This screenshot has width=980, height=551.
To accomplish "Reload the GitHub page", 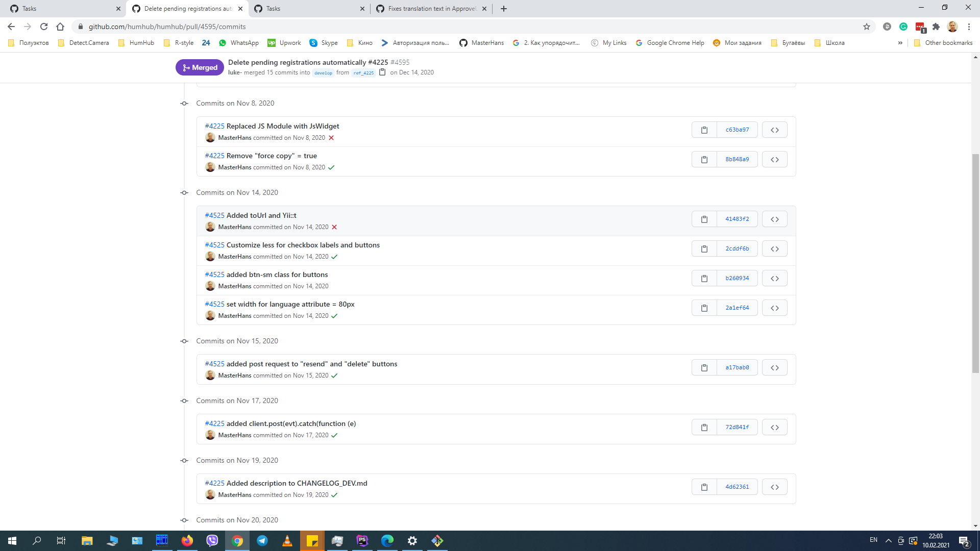I will click(44, 27).
